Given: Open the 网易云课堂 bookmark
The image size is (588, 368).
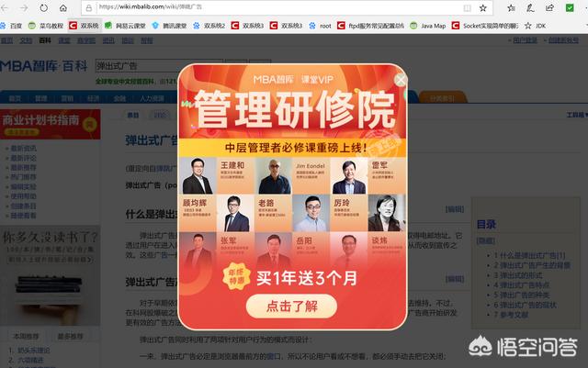Looking at the screenshot, I should pyautogui.click(x=125, y=26).
